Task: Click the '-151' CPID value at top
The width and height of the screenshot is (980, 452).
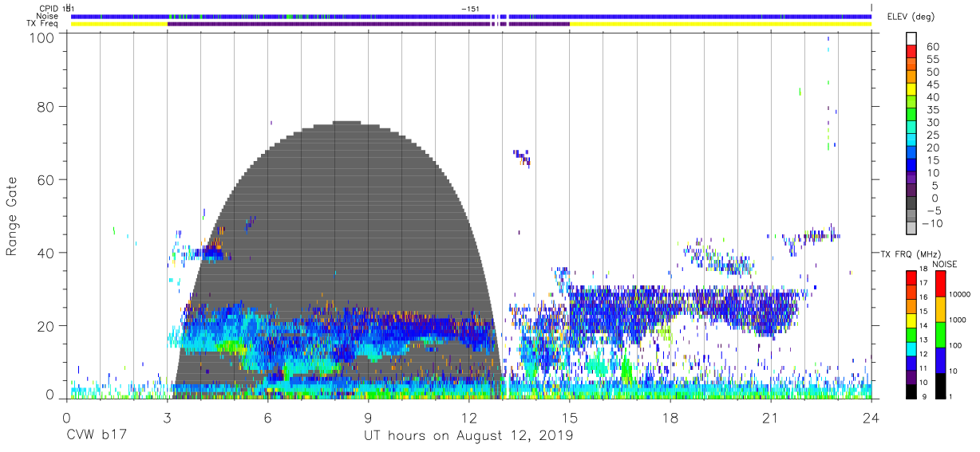Action: pyautogui.click(x=470, y=8)
